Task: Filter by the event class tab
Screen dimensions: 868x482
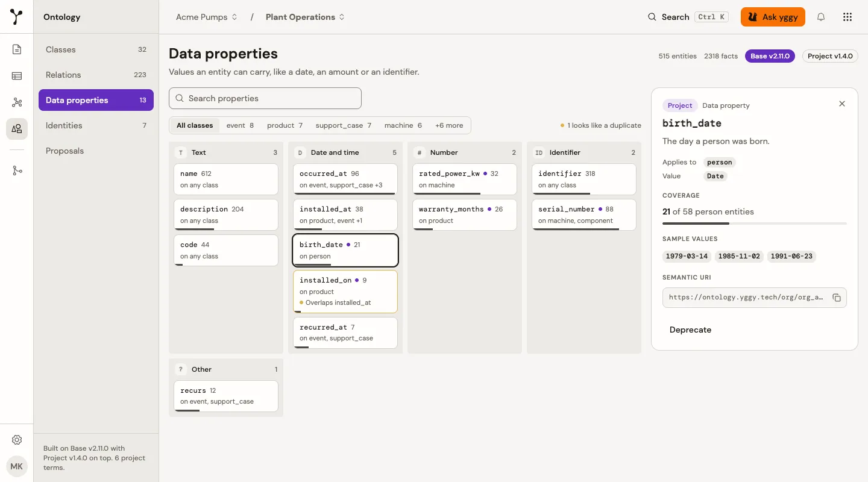Action: (x=240, y=125)
